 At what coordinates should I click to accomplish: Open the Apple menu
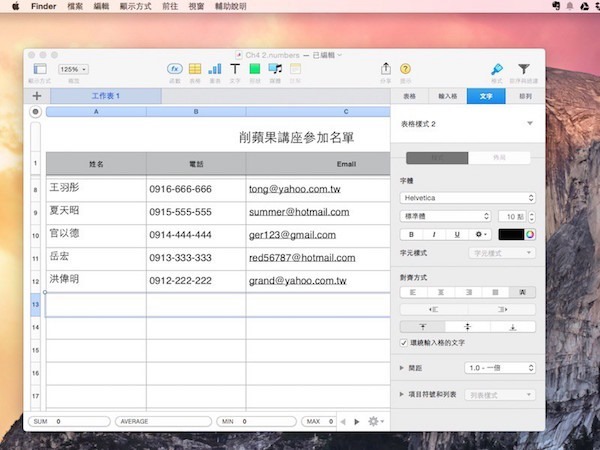15,6
